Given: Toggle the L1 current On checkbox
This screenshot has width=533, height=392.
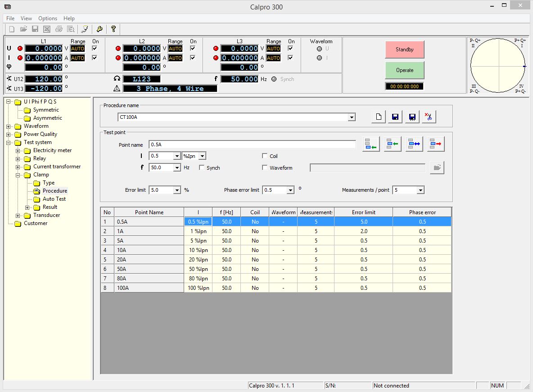Looking at the screenshot, I should point(95,58).
